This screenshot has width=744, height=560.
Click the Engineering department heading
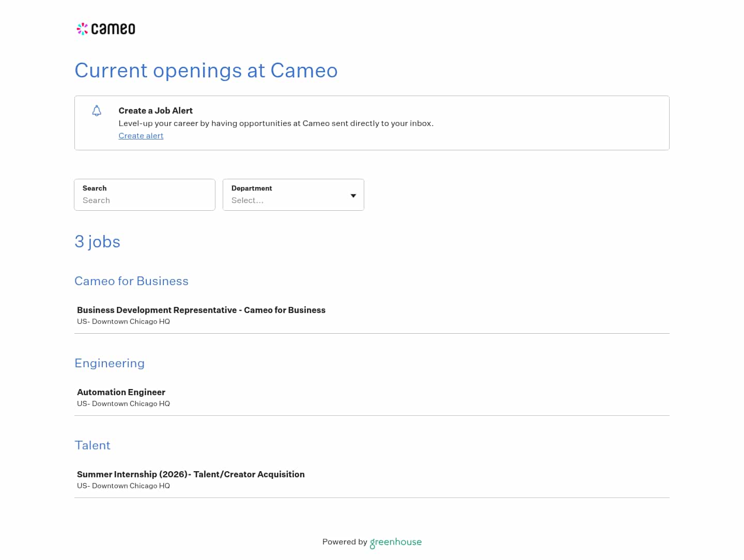(110, 363)
